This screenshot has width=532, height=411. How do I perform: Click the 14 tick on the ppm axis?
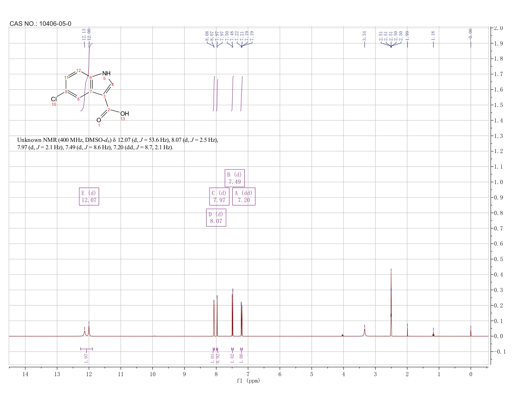click(x=25, y=374)
